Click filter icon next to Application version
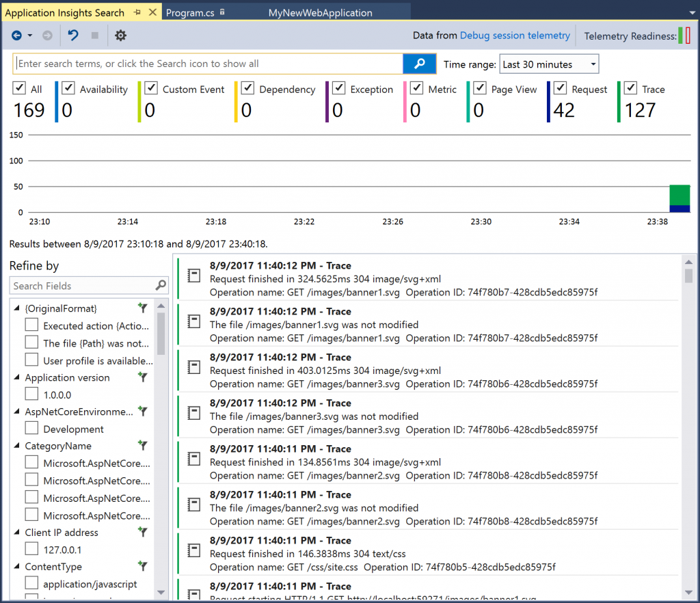The height and width of the screenshot is (603, 700). (x=142, y=377)
